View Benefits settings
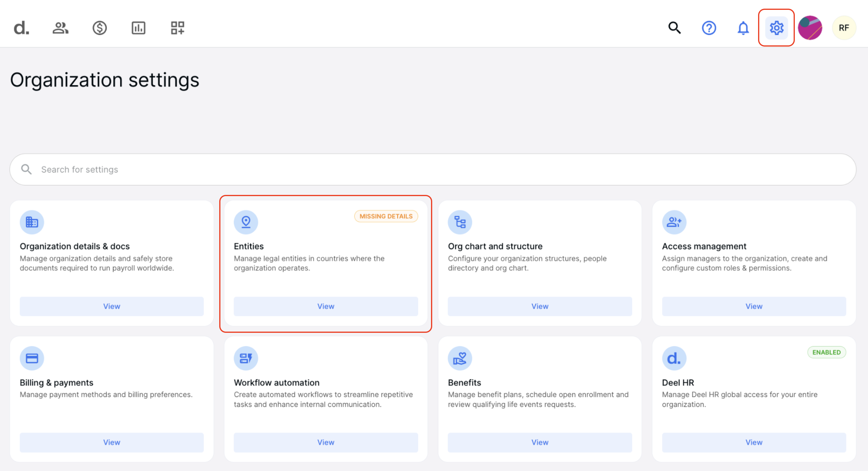This screenshot has height=471, width=868. point(540,442)
